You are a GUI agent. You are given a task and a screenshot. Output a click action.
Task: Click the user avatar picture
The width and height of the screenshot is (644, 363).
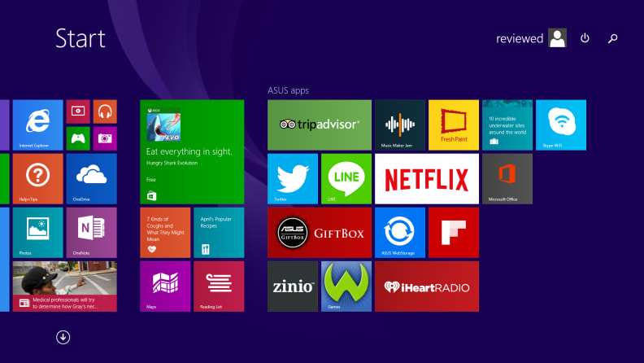coord(557,37)
